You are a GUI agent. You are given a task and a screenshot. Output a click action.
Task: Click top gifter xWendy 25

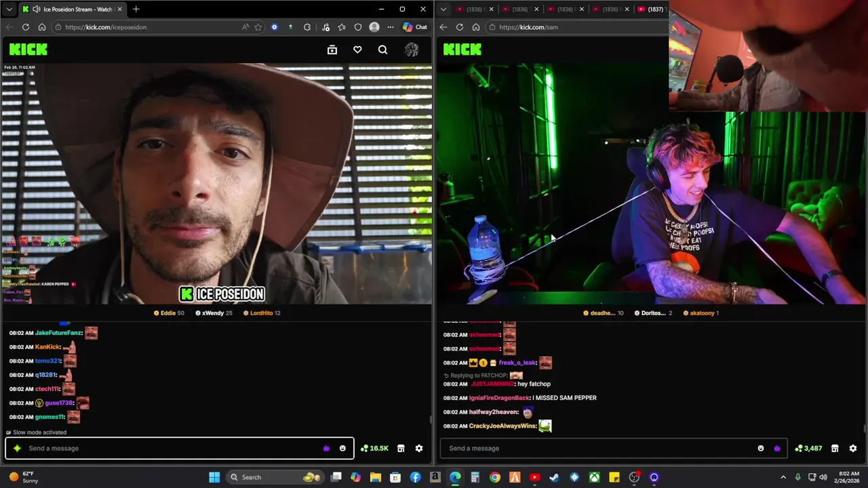tap(214, 313)
